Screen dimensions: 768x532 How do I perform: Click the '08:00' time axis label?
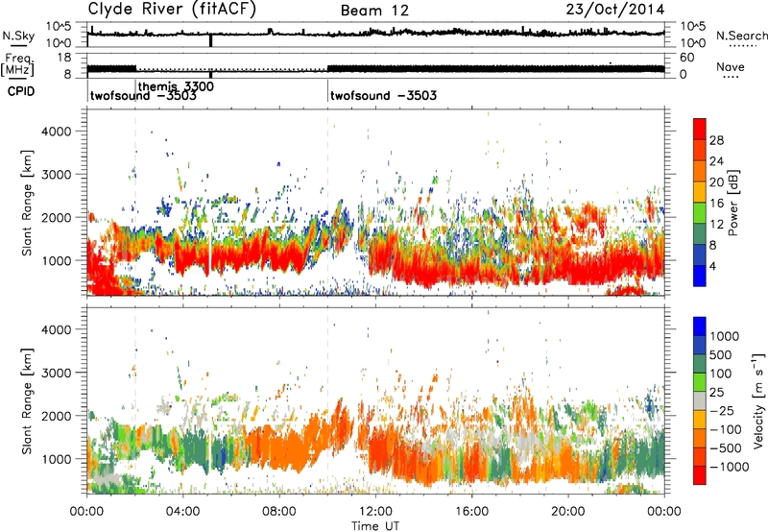click(x=279, y=512)
